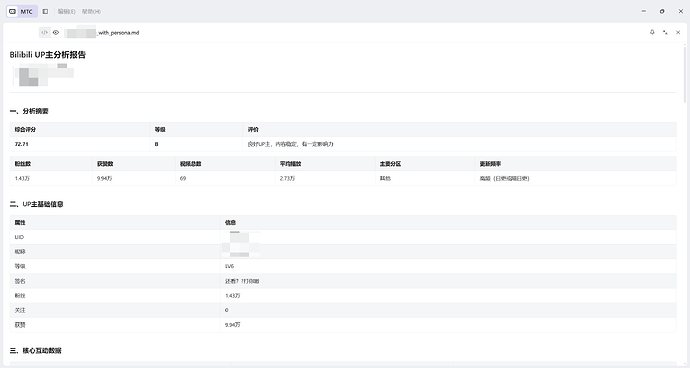Viewport: 690px width, 368px height.
Task: Close the markdown preview panel
Action: (678, 32)
